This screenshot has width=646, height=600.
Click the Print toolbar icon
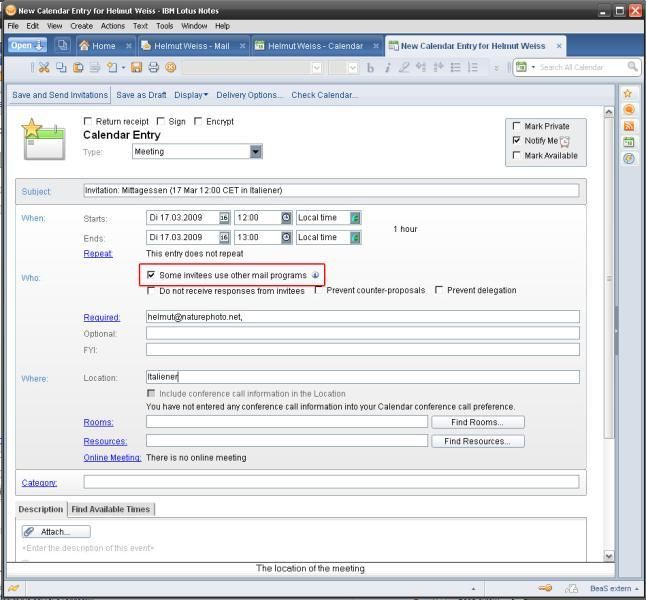[154, 67]
